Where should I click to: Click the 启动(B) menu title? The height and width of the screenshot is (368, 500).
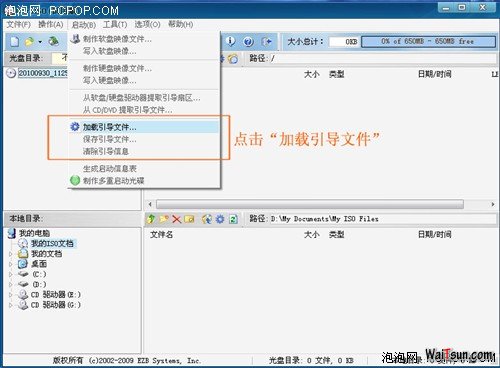[84, 25]
